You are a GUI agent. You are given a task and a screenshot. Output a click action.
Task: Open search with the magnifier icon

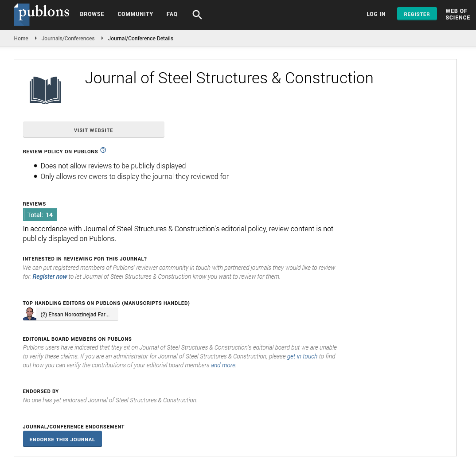click(197, 15)
